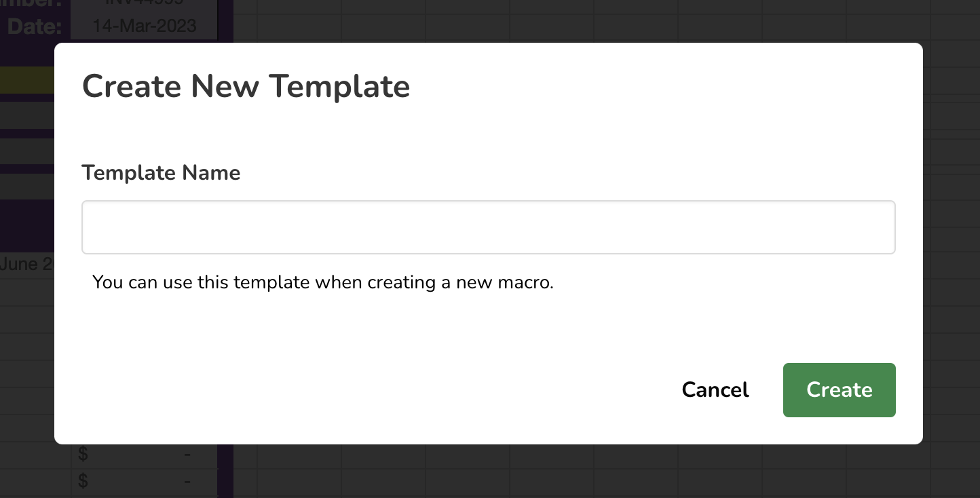Cancel the Create New Template dialog
Viewport: 980px width, 498px height.
[x=715, y=390]
